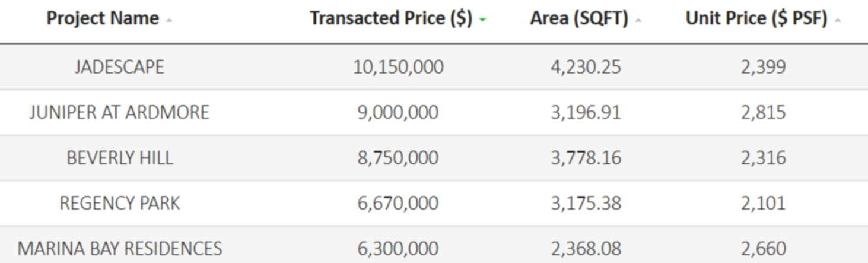Click the 3,778.16 area value
This screenshot has width=868, height=263.
coord(585,158)
